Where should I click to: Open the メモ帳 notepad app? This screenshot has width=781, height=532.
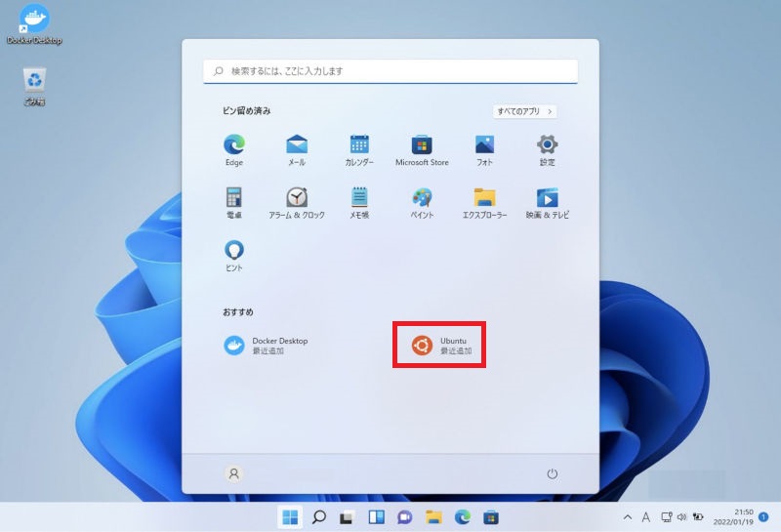pyautogui.click(x=359, y=203)
